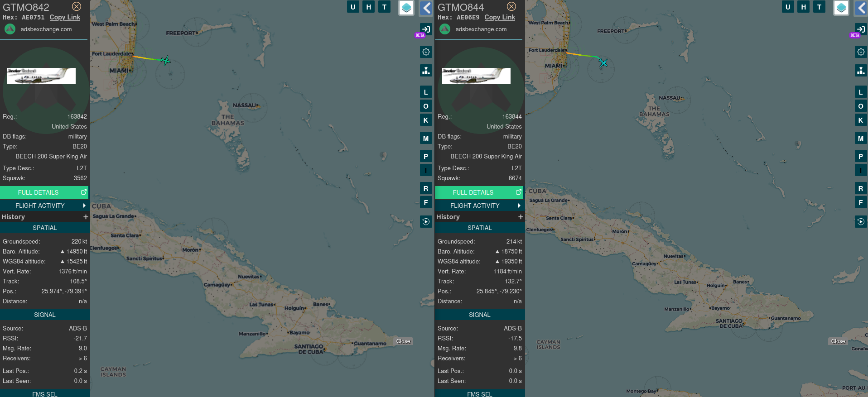868x397 pixels.
Task: Click the position value 25.845°, -79.230°
Action: [499, 291]
